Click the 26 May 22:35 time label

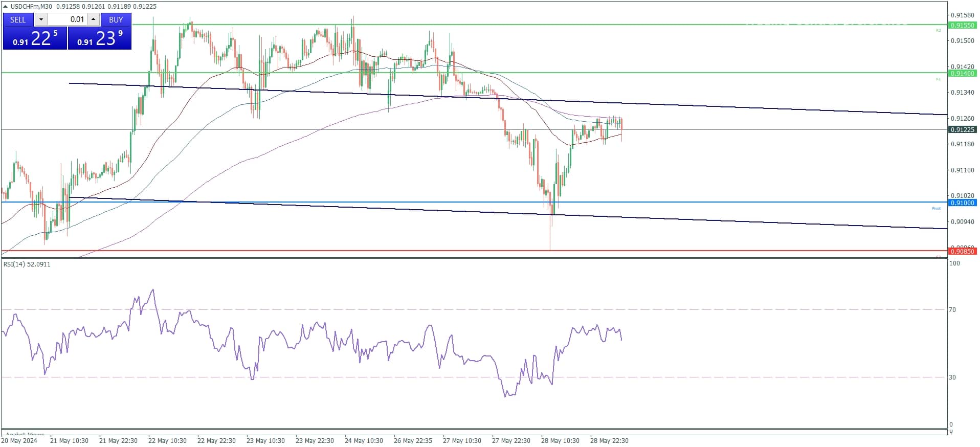413,441
